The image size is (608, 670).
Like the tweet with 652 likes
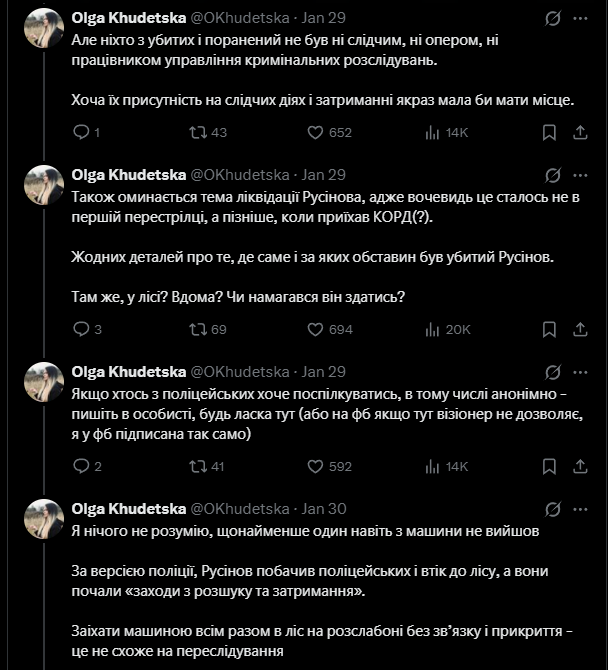tap(315, 132)
